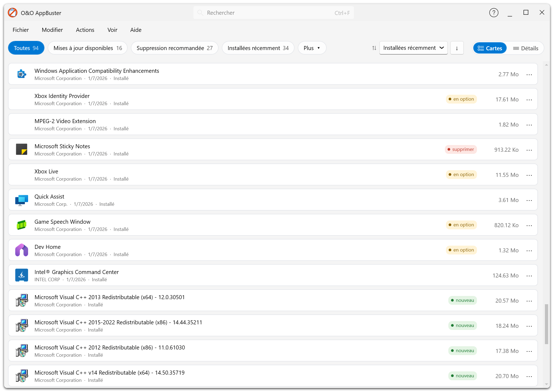The image size is (554, 392).
Task: Click the supprimer badge on Microsoft Sticky Notes
Action: pyautogui.click(x=461, y=149)
